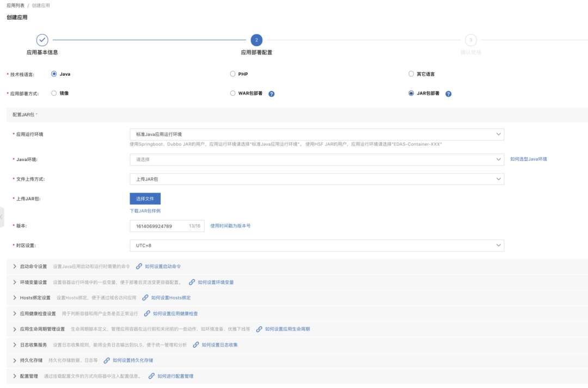Click 创建应用 breadcrumb text

(41, 5)
